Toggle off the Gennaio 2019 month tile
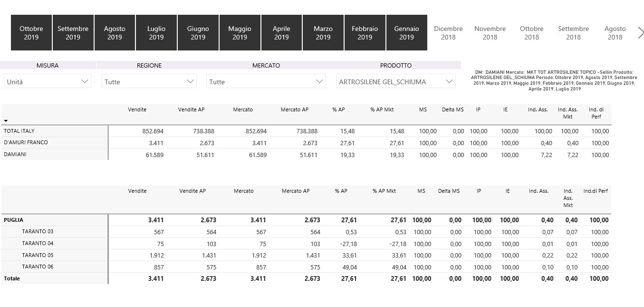 pos(406,33)
